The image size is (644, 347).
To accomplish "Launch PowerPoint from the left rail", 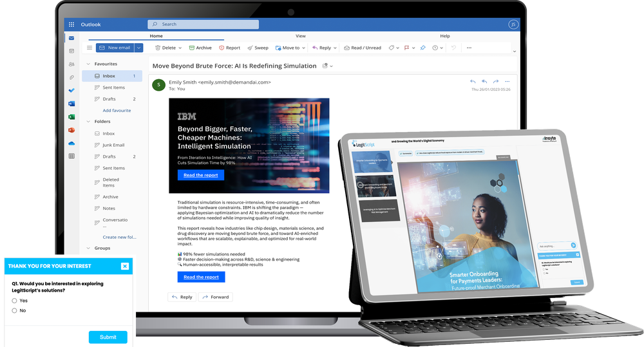I will pos(71,130).
